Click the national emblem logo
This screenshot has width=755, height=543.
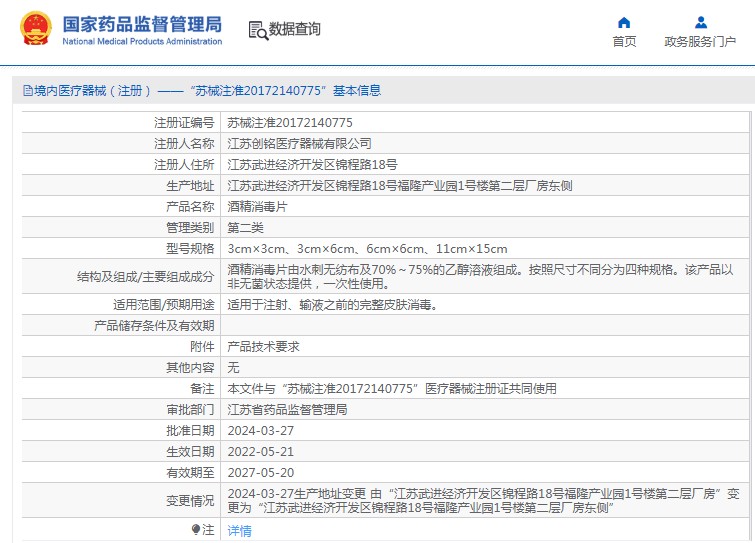coord(36,28)
